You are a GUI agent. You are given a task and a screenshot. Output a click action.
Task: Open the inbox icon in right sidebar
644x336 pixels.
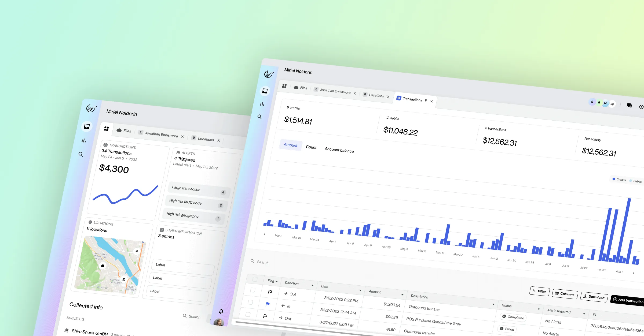click(265, 91)
